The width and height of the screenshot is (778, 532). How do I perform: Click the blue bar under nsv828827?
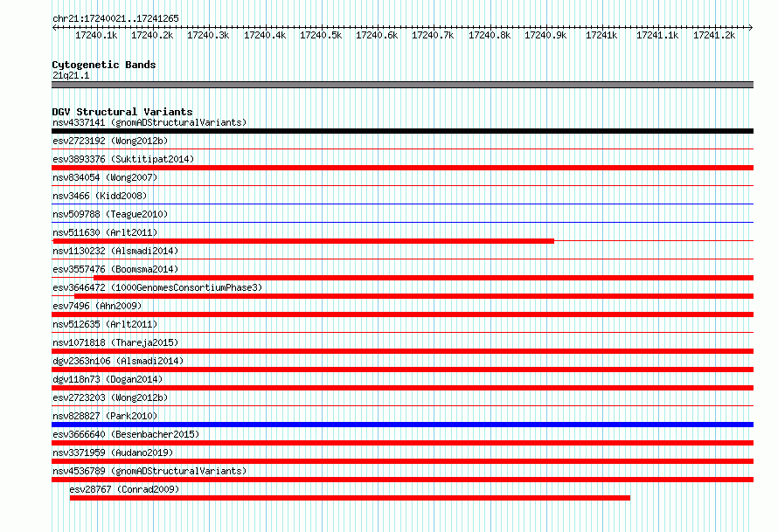[402, 425]
